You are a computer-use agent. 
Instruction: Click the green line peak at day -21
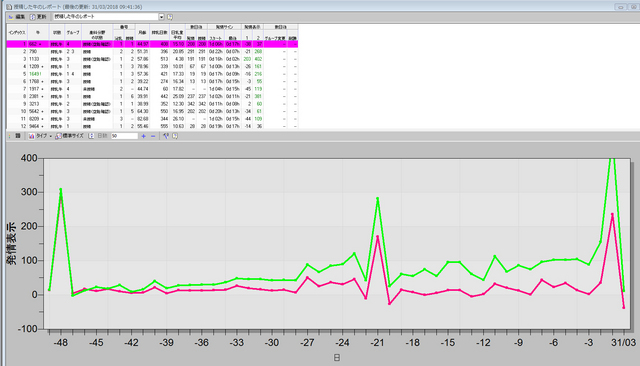point(378,198)
